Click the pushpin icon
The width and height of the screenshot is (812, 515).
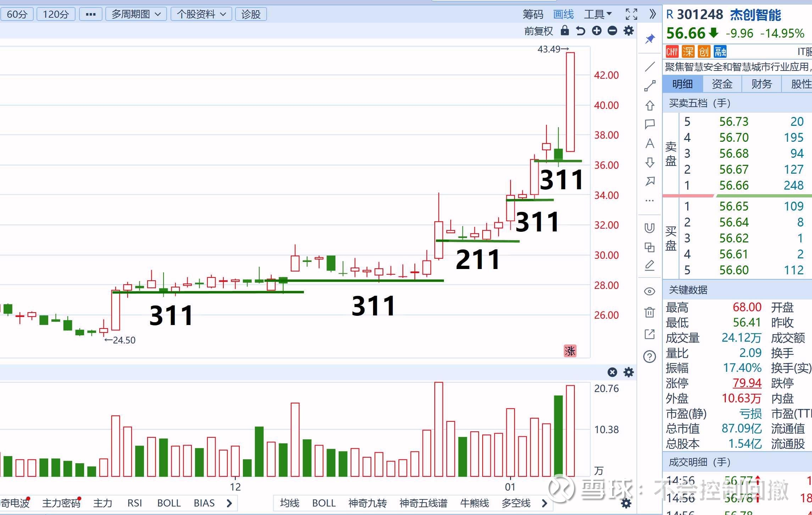click(x=650, y=39)
